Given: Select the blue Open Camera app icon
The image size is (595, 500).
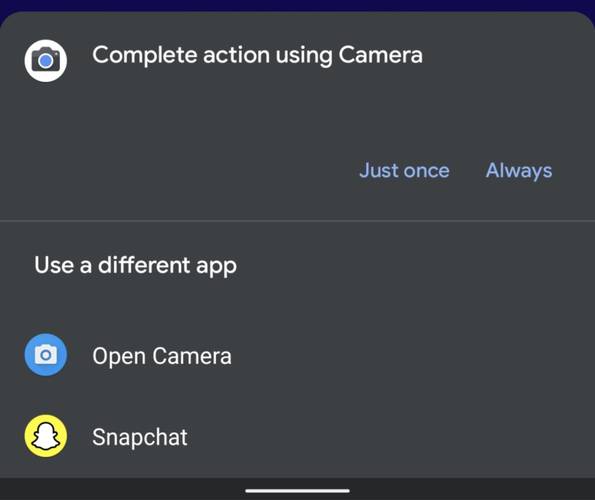Looking at the screenshot, I should click(x=46, y=355).
